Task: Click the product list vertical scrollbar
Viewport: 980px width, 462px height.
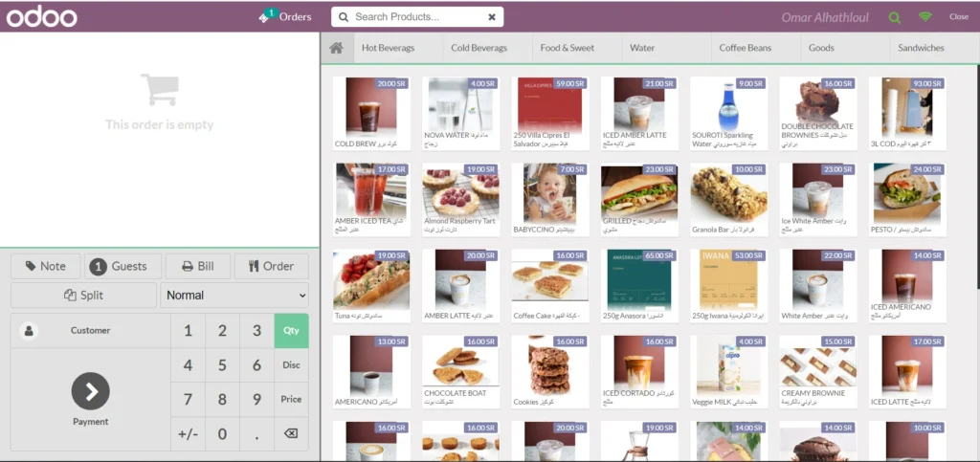Action: tap(976, 191)
